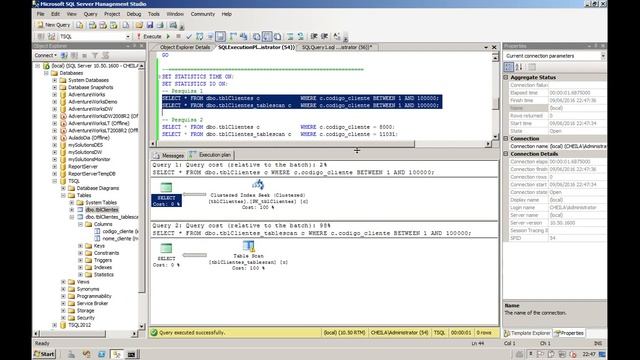
Task: Click the active tab list dropdown arrow
Action: click(x=486, y=47)
